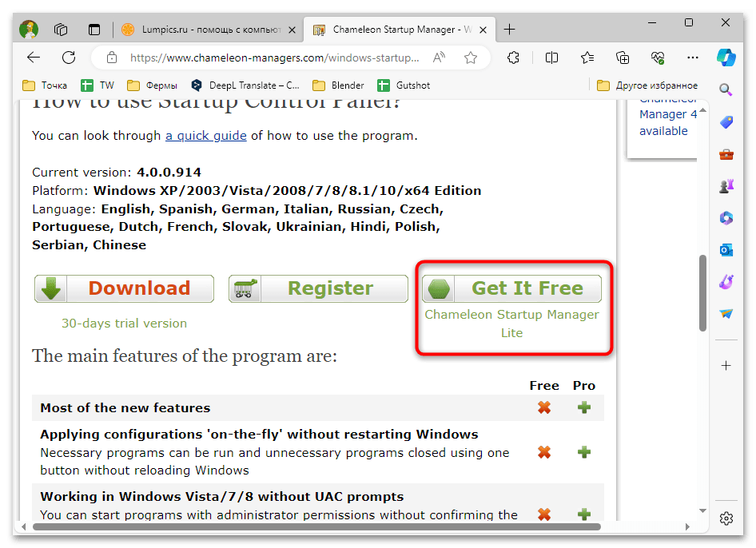This screenshot has width=756, height=548.
Task: Open the Другое избранное bookmarks folder
Action: point(647,85)
